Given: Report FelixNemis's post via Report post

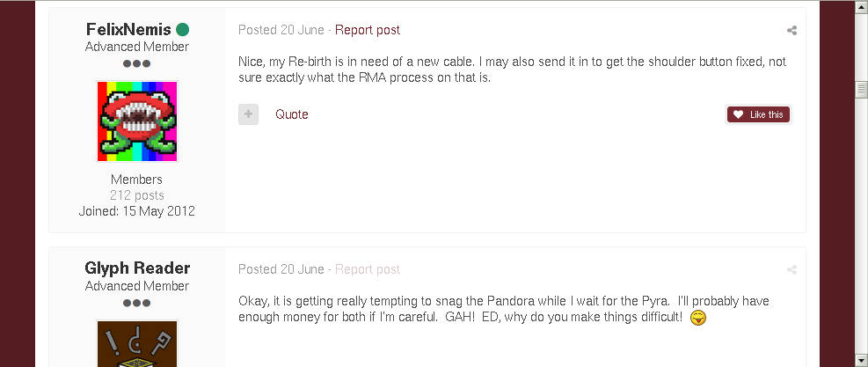Looking at the screenshot, I should click(368, 30).
